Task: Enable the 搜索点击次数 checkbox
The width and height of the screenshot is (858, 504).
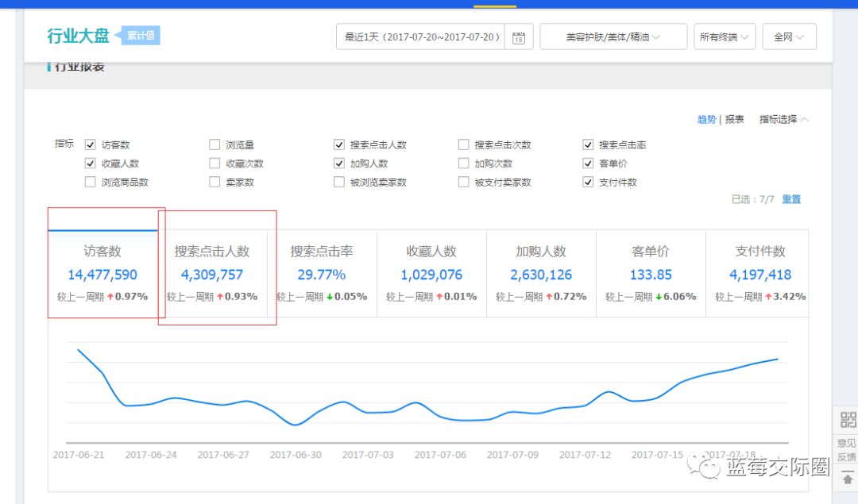Action: point(463,144)
